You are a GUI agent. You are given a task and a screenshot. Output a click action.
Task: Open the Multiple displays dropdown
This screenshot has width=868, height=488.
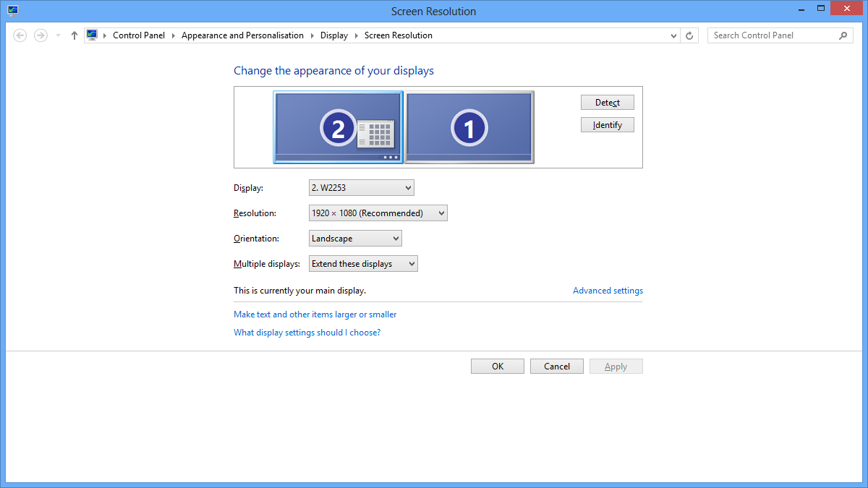coord(363,264)
